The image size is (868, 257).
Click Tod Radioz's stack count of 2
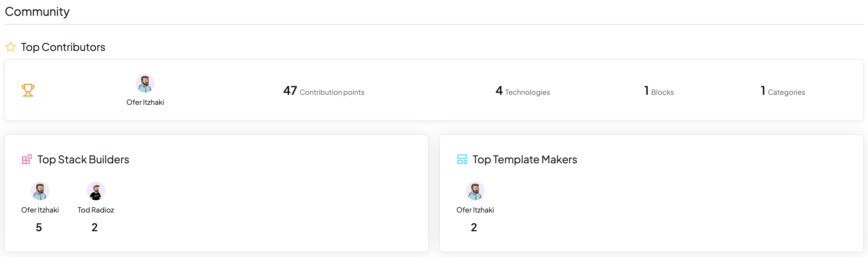tap(95, 227)
